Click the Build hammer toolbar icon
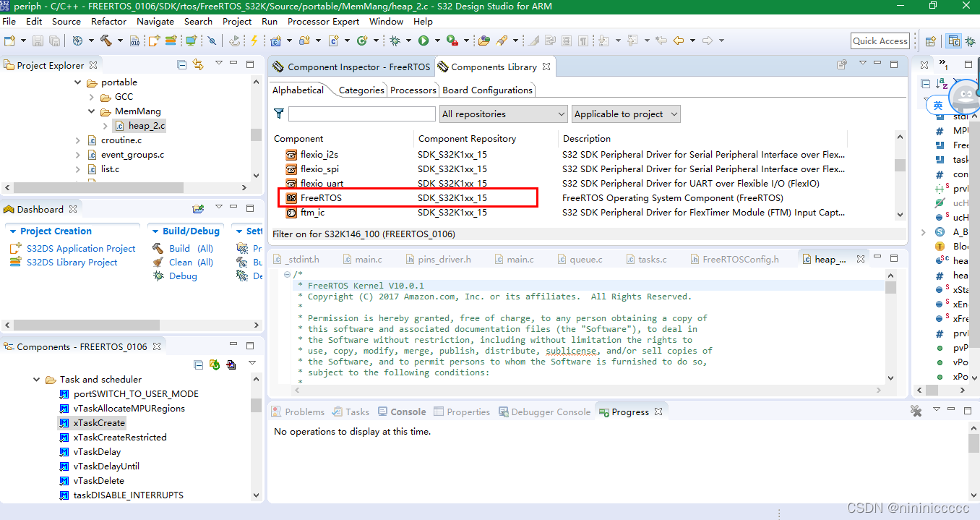Image resolution: width=980 pixels, height=520 pixels. [106, 41]
